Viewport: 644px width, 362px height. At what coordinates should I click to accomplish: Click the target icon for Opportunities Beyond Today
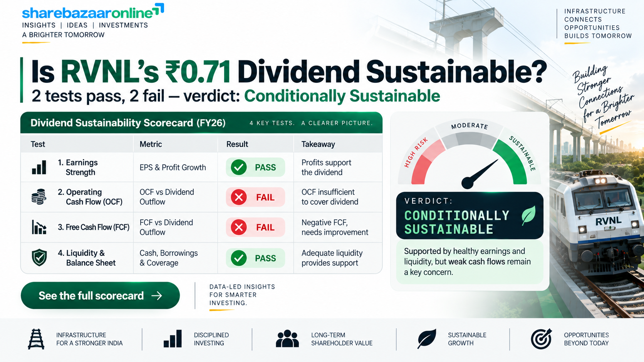point(541,339)
